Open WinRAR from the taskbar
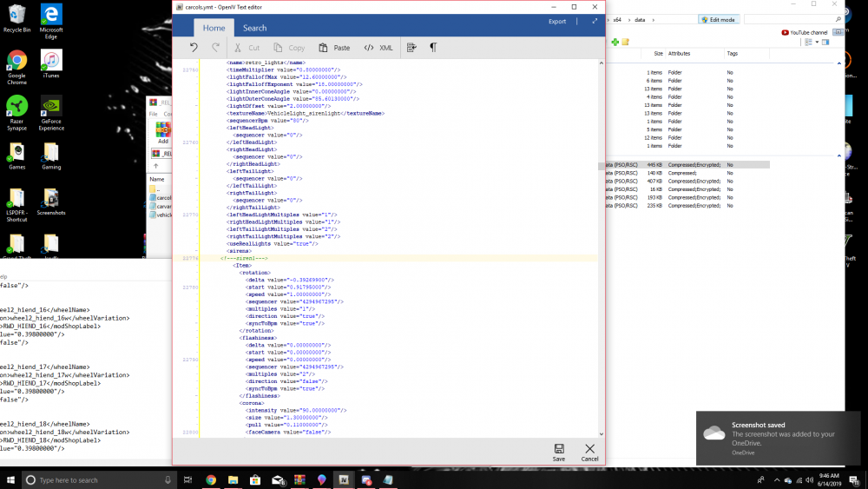This screenshot has height=489, width=868. point(299,479)
